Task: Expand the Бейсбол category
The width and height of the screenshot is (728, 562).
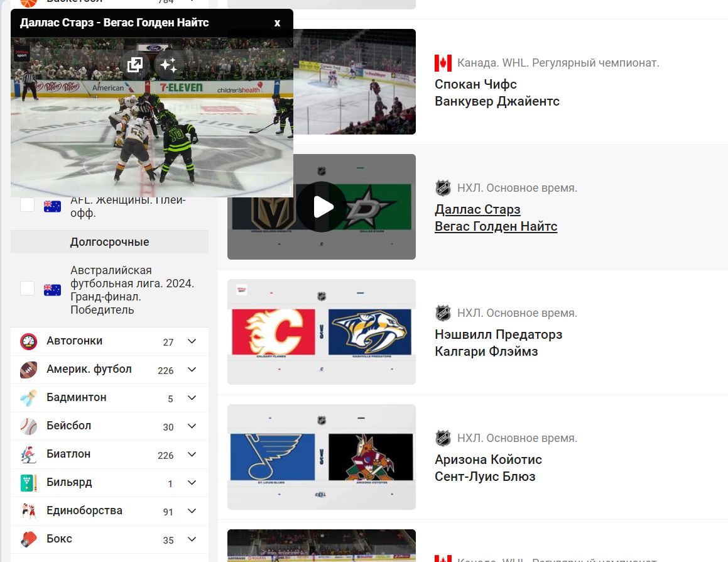Action: [x=192, y=426]
